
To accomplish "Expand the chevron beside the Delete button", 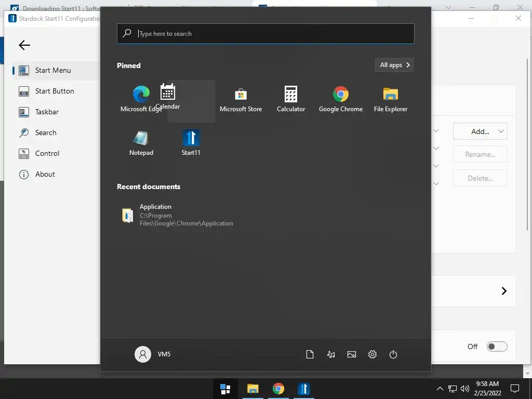I will [x=436, y=183].
